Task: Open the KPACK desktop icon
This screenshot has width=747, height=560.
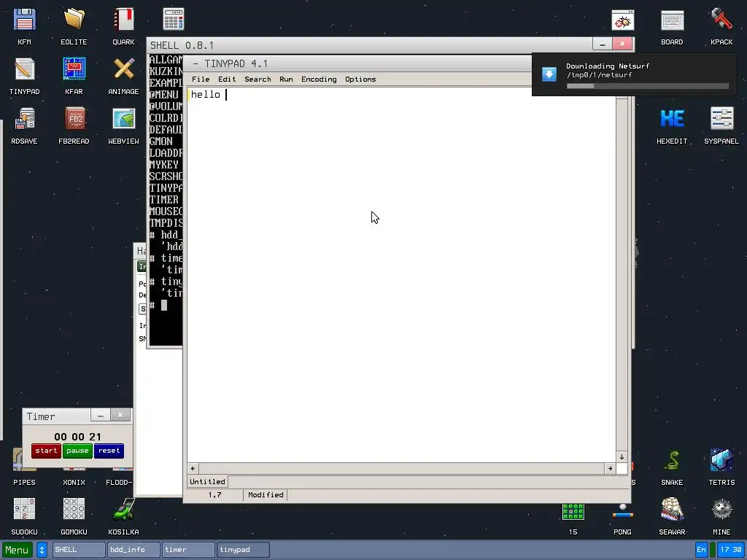Action: pos(721,26)
